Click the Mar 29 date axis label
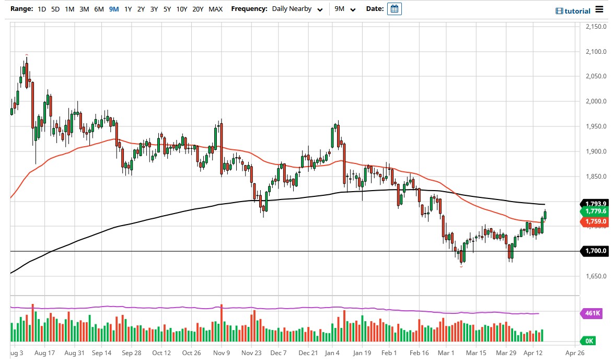 point(506,353)
